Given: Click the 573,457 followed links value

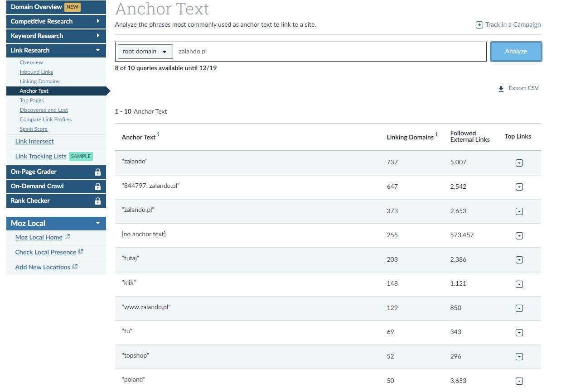Looking at the screenshot, I should pyautogui.click(x=462, y=235).
